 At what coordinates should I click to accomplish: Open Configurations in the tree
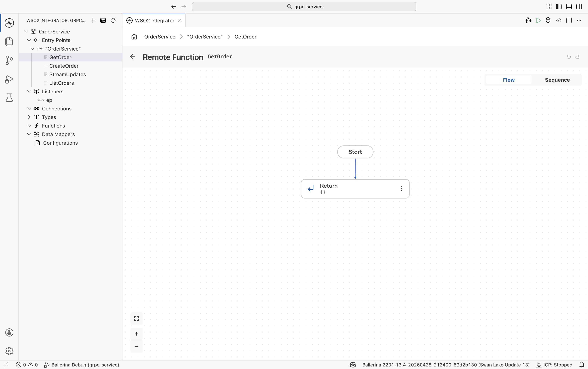coord(71,143)
